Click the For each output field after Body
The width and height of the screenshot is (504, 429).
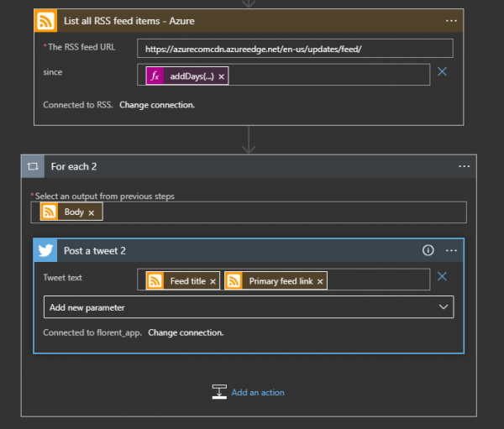[x=284, y=212]
